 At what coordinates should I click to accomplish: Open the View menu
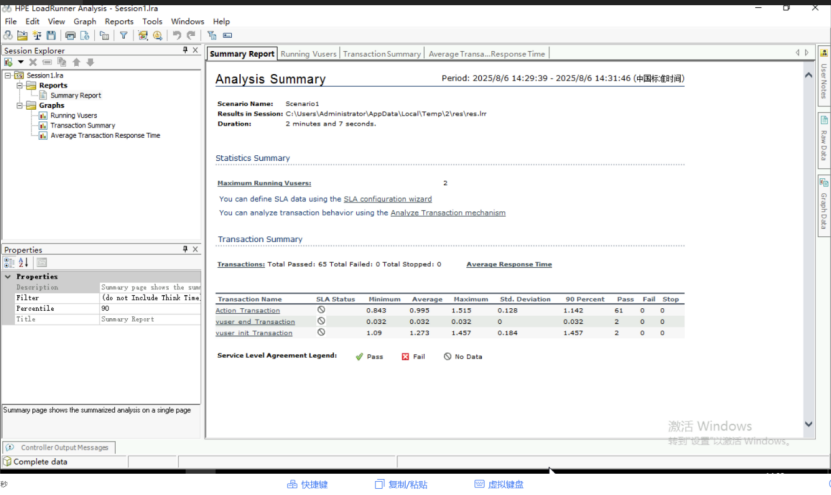point(56,21)
